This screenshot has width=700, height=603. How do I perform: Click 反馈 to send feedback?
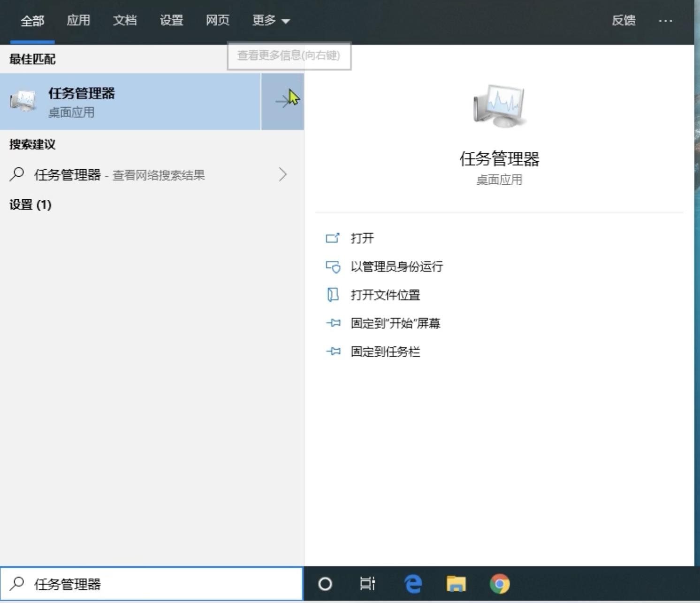click(x=624, y=21)
